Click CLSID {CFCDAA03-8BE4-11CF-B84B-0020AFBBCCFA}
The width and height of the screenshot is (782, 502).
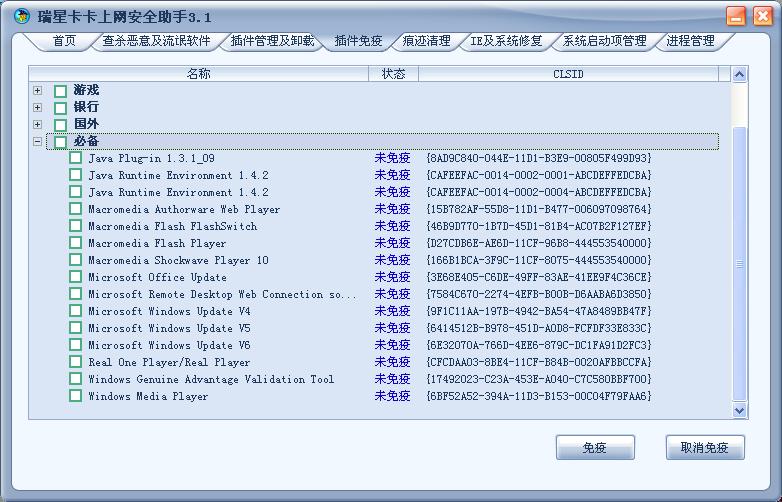[539, 361]
